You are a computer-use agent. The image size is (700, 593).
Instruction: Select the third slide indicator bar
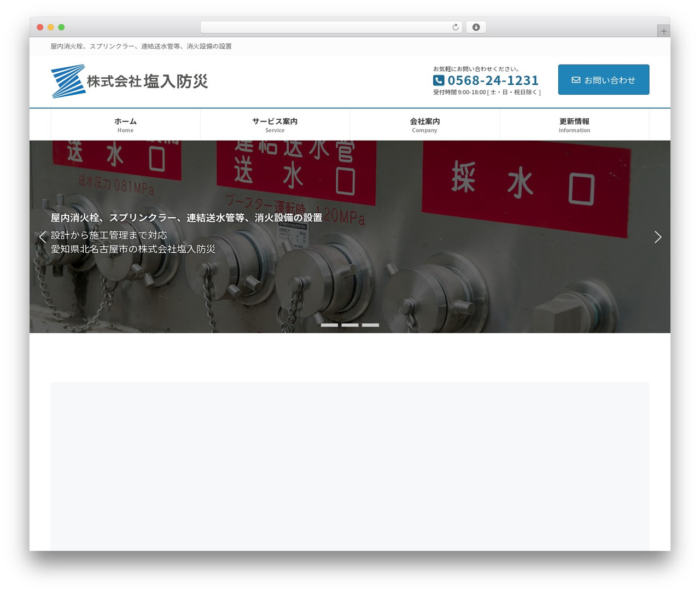(370, 325)
